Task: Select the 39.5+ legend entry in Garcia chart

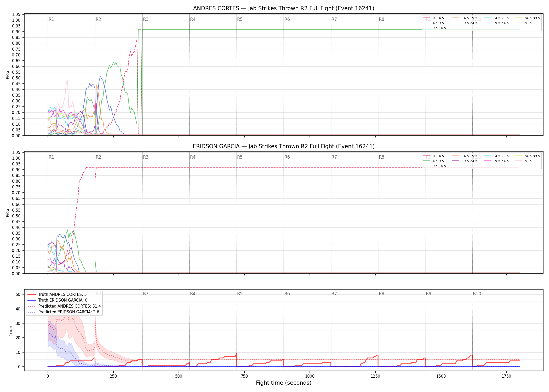Action: [525, 161]
